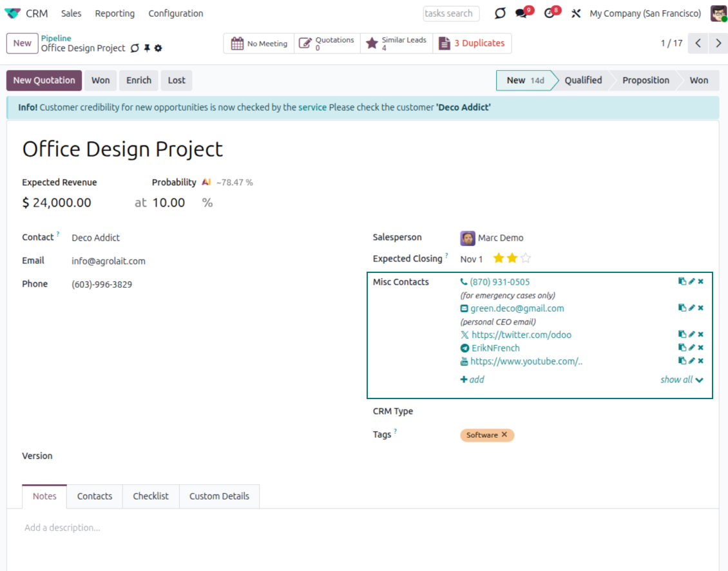Go to the next record arrow
Screen dimensions: 728x571
tap(718, 43)
